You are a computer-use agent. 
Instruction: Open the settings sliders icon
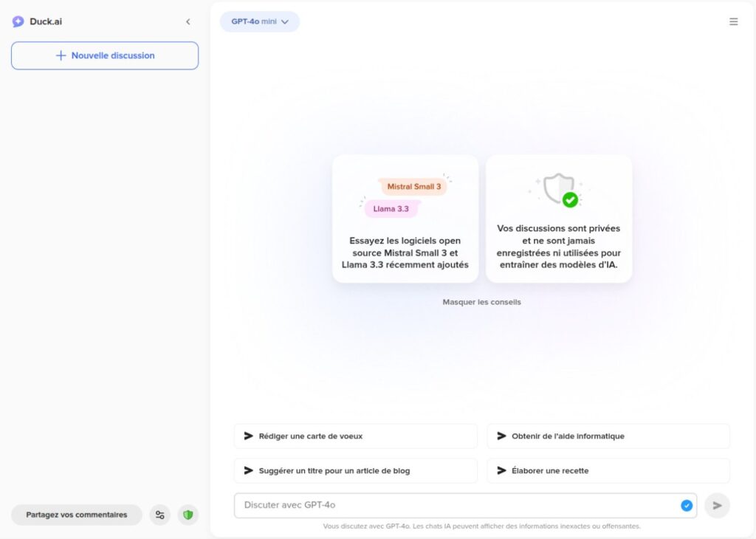160,515
